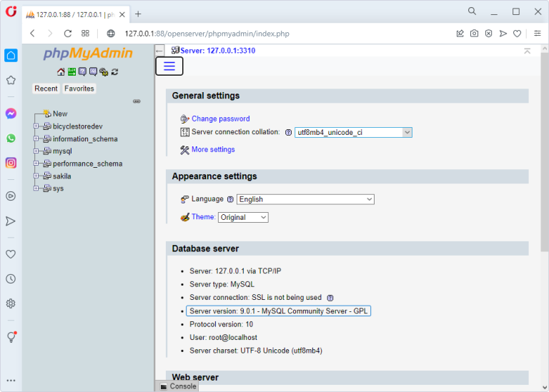Open Instagram in Opera sidebar
Image resolution: width=549 pixels, height=392 pixels.
[x=11, y=163]
